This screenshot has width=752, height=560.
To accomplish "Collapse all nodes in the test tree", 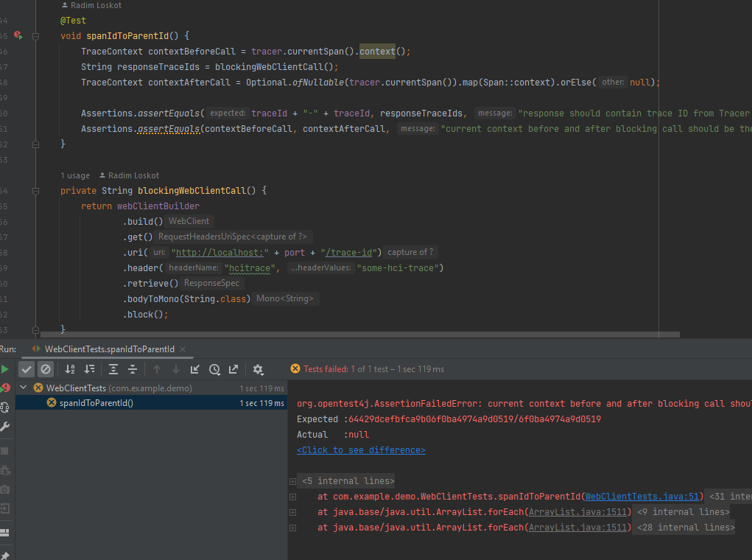I will point(133,369).
